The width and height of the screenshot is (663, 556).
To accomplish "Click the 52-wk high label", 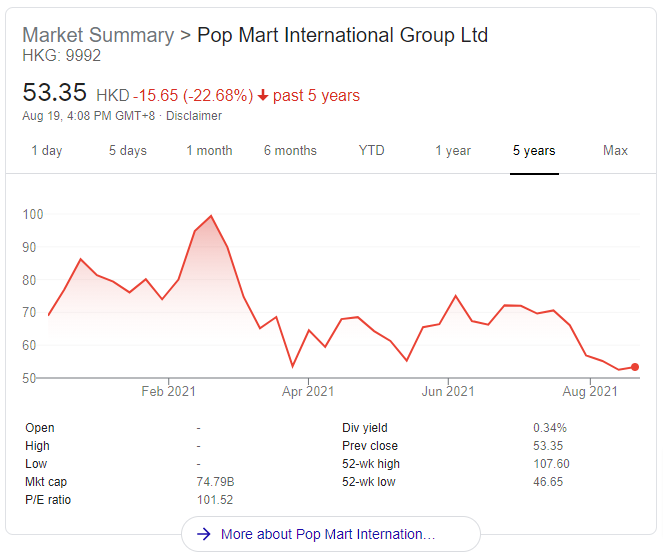I will click(x=371, y=464).
